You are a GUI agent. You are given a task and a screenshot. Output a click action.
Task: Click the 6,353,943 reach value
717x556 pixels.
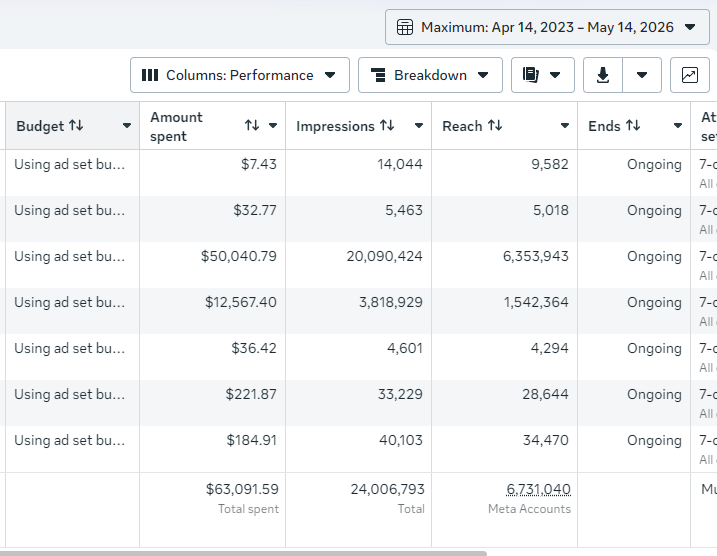click(x=535, y=257)
